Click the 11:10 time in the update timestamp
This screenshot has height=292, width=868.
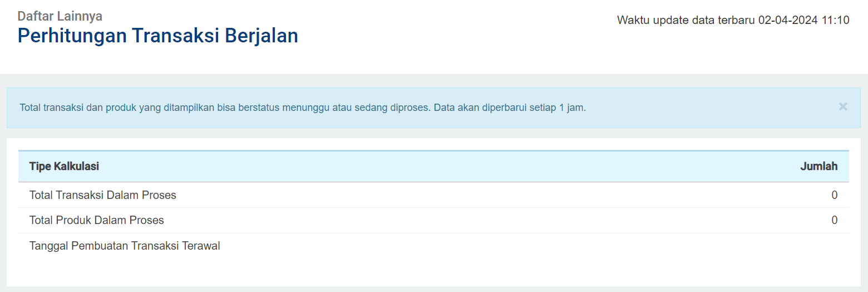[835, 21]
